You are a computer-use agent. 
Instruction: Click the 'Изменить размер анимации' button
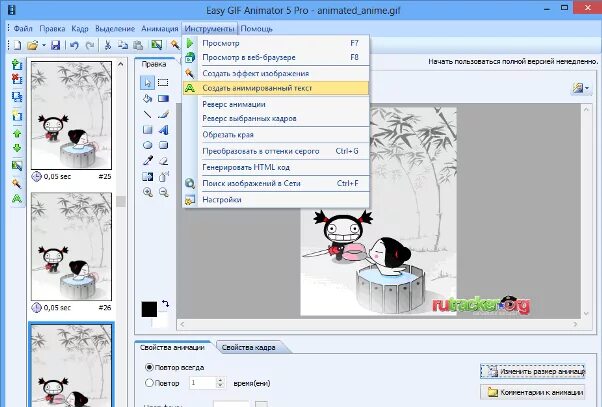point(533,371)
